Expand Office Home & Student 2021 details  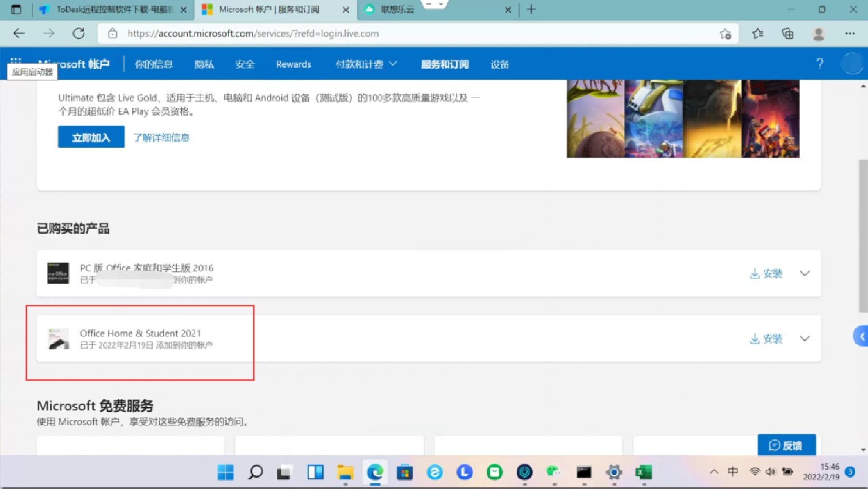point(805,339)
